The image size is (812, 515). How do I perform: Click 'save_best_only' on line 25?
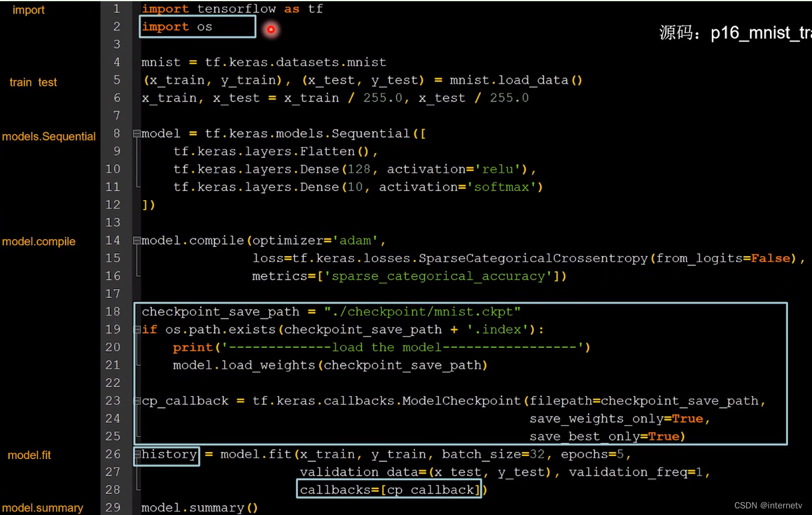click(x=584, y=437)
